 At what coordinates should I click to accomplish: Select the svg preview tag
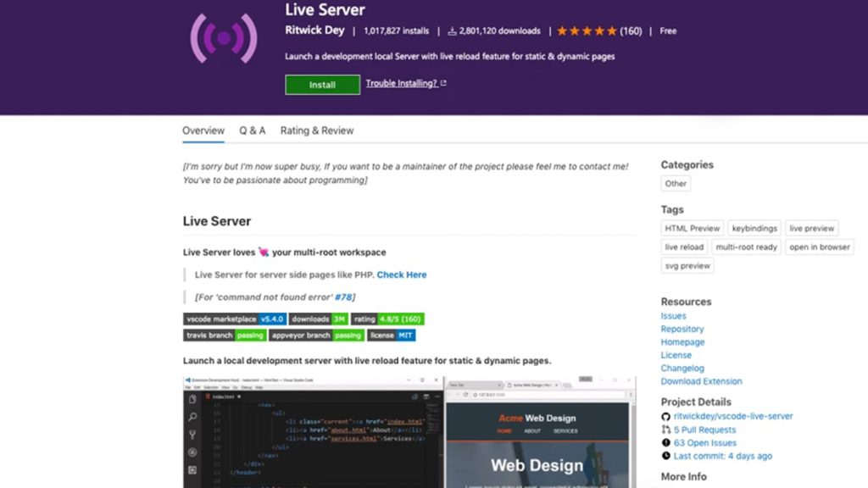click(687, 265)
